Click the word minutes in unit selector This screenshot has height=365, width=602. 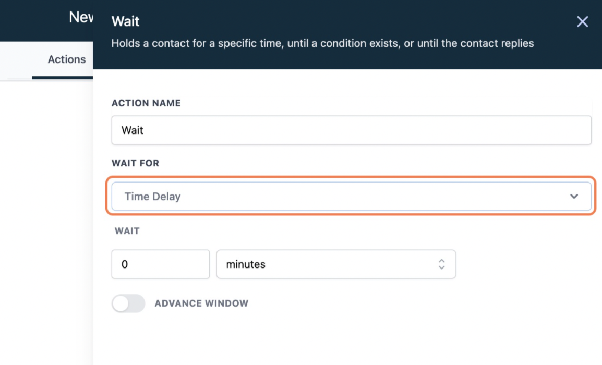pyautogui.click(x=246, y=264)
